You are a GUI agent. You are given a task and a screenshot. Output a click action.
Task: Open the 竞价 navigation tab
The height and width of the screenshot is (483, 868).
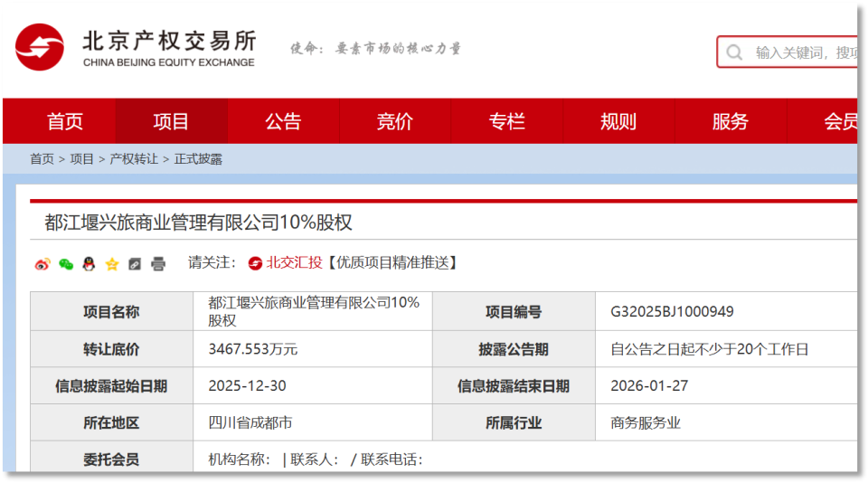click(395, 121)
